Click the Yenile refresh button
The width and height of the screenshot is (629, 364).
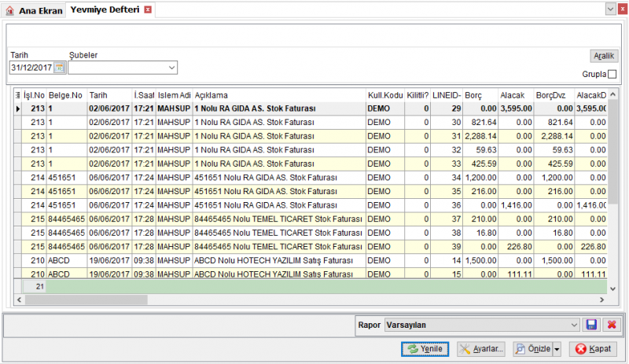tap(425, 349)
